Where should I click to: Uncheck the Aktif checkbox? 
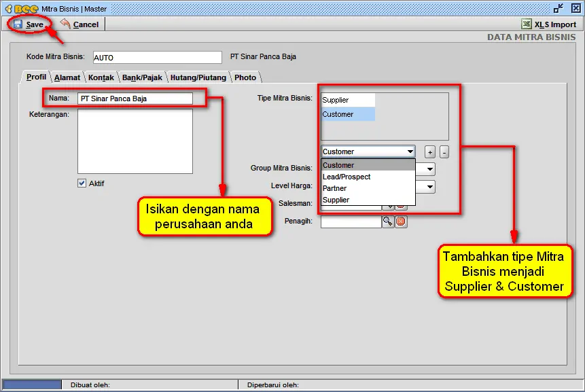coord(82,183)
